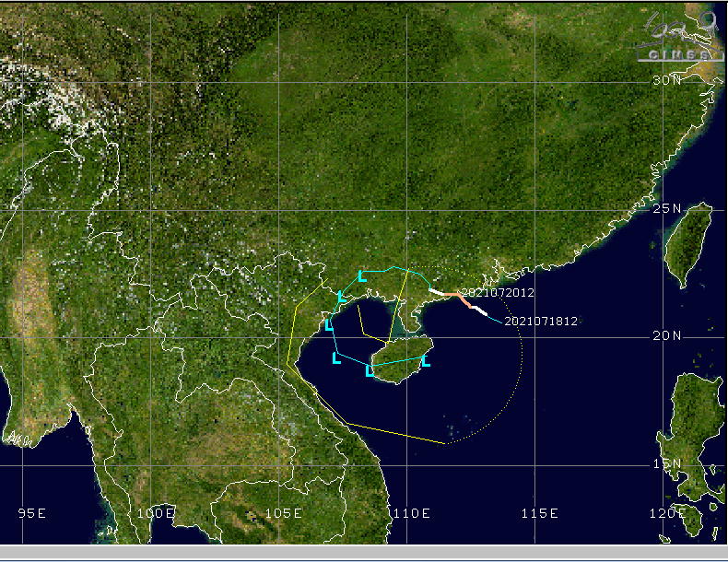Select the 110E longitude label

[410, 512]
